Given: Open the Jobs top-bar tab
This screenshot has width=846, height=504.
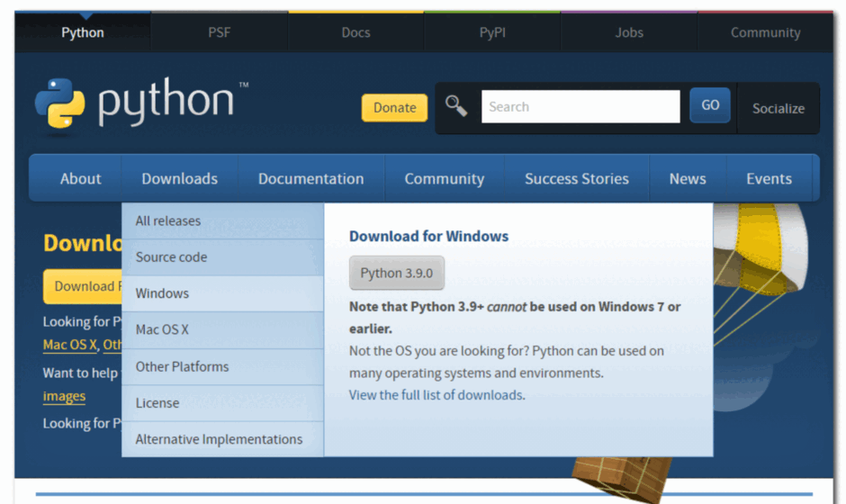Looking at the screenshot, I should coord(629,32).
